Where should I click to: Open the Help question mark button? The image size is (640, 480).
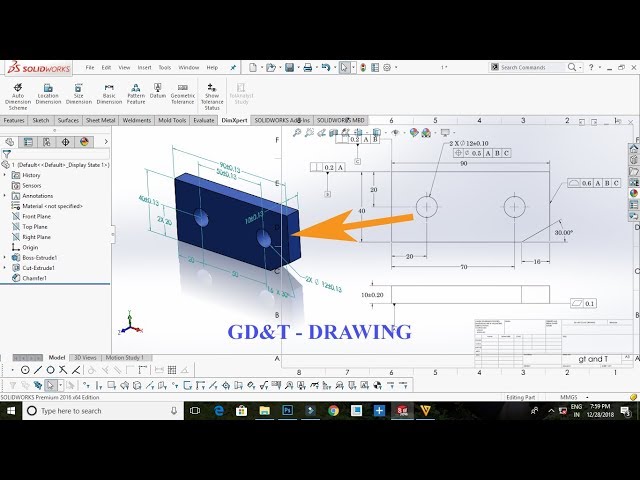pos(591,67)
